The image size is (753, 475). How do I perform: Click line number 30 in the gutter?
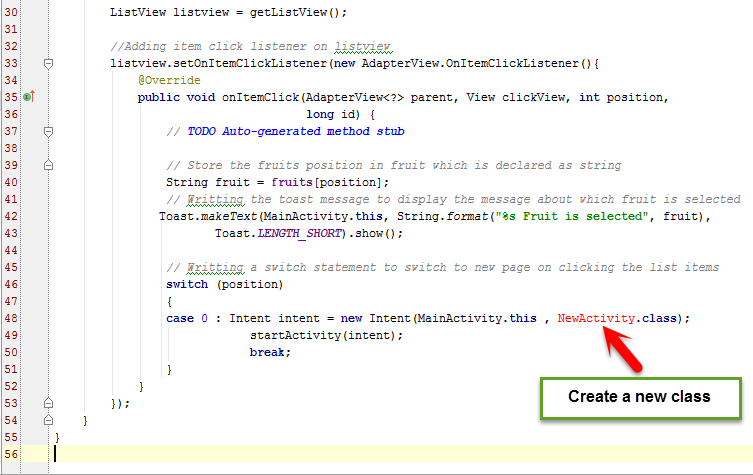pyautogui.click(x=11, y=12)
